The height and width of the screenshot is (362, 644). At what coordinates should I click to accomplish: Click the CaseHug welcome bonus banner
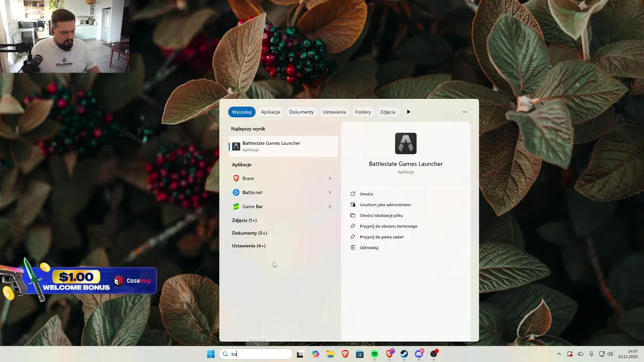coord(78,281)
